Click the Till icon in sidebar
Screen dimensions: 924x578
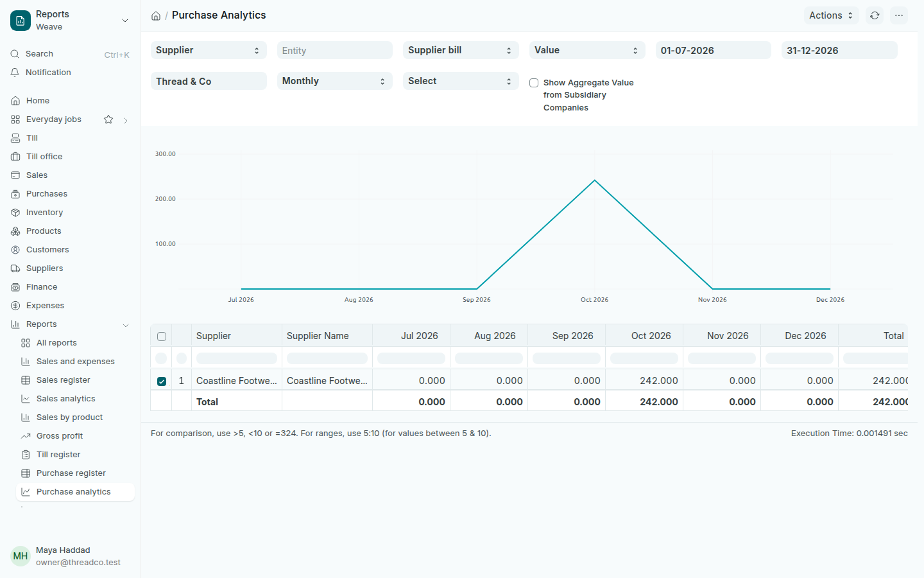click(15, 138)
